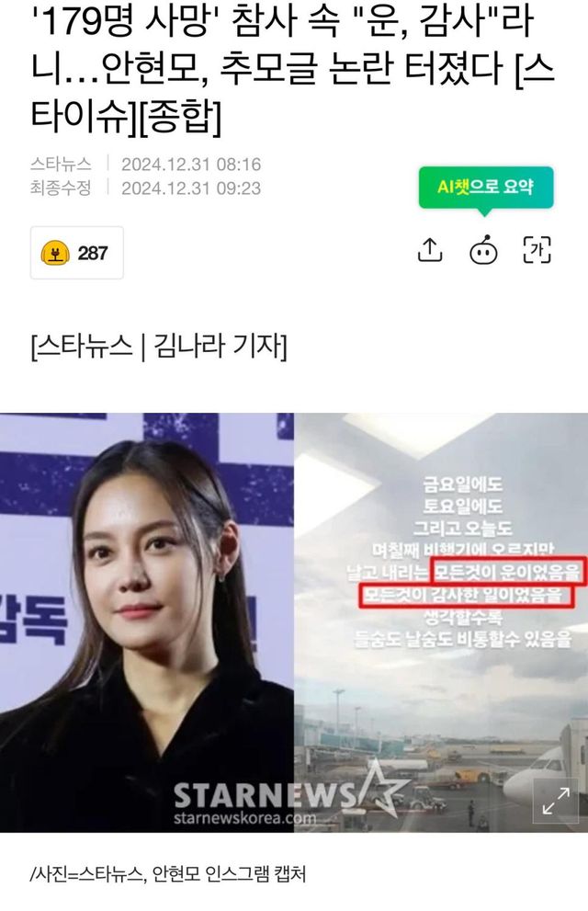Open the font size '가' icon

[537, 250]
